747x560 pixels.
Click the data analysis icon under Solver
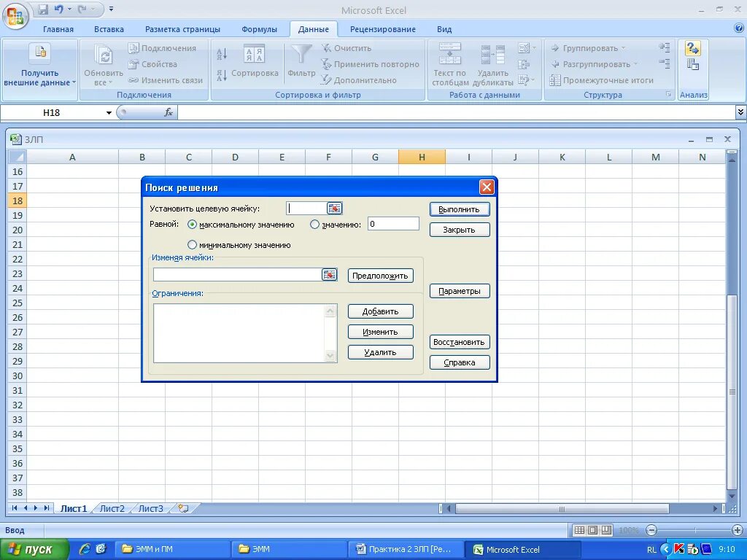[693, 64]
